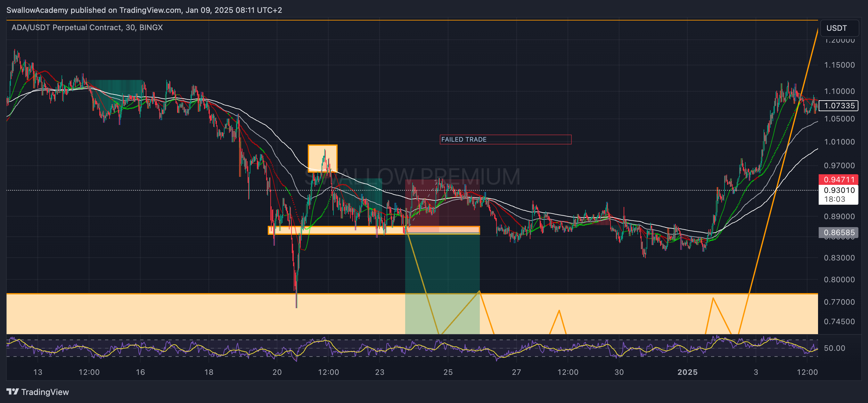The width and height of the screenshot is (868, 403).
Task: Click the price label 0.93010
Action: [839, 190]
